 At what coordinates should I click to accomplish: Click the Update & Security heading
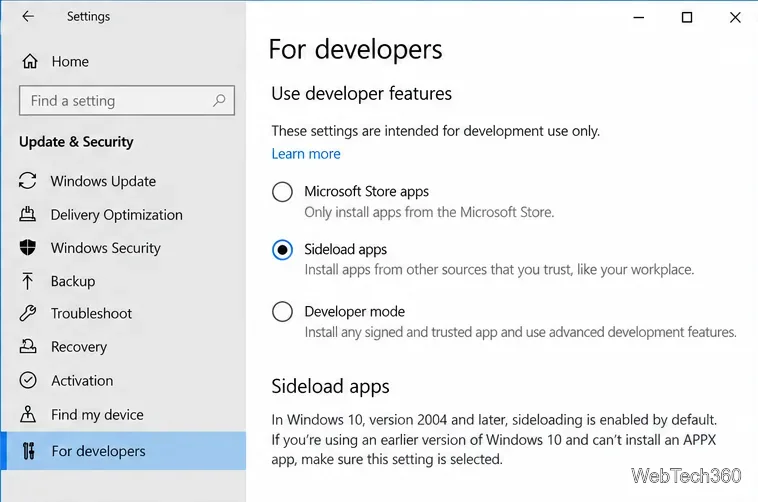pos(76,142)
